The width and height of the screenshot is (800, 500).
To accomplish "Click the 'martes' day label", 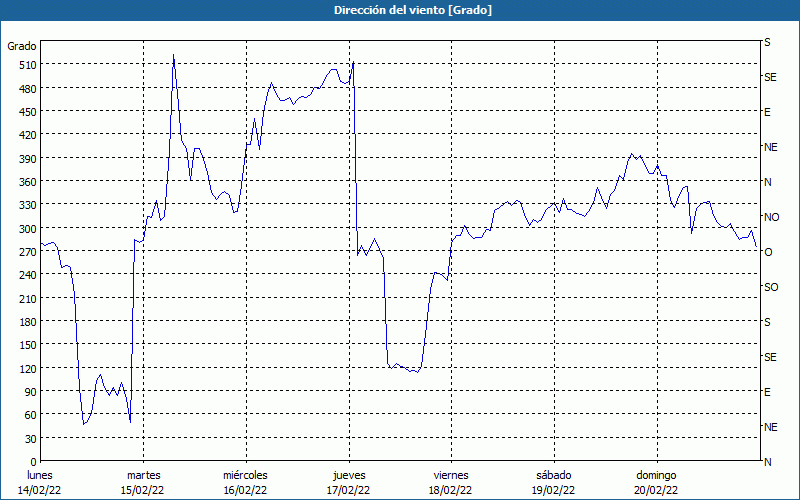I will (144, 475).
